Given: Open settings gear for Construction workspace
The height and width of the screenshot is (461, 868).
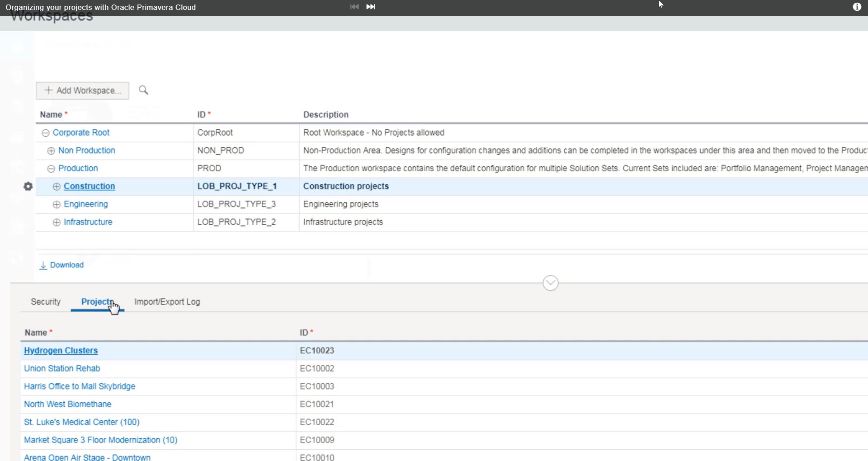Looking at the screenshot, I should coord(28,186).
